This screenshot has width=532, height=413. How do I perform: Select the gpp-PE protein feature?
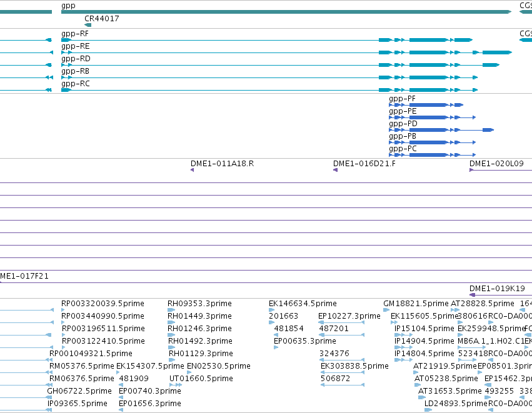click(x=433, y=117)
